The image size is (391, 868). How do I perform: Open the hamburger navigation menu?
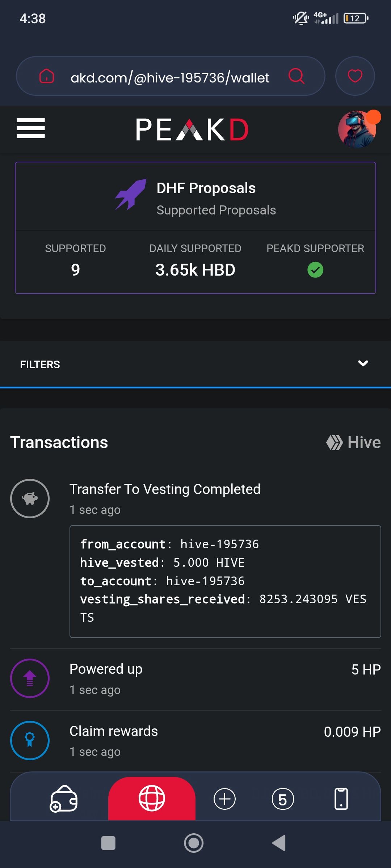click(x=31, y=128)
